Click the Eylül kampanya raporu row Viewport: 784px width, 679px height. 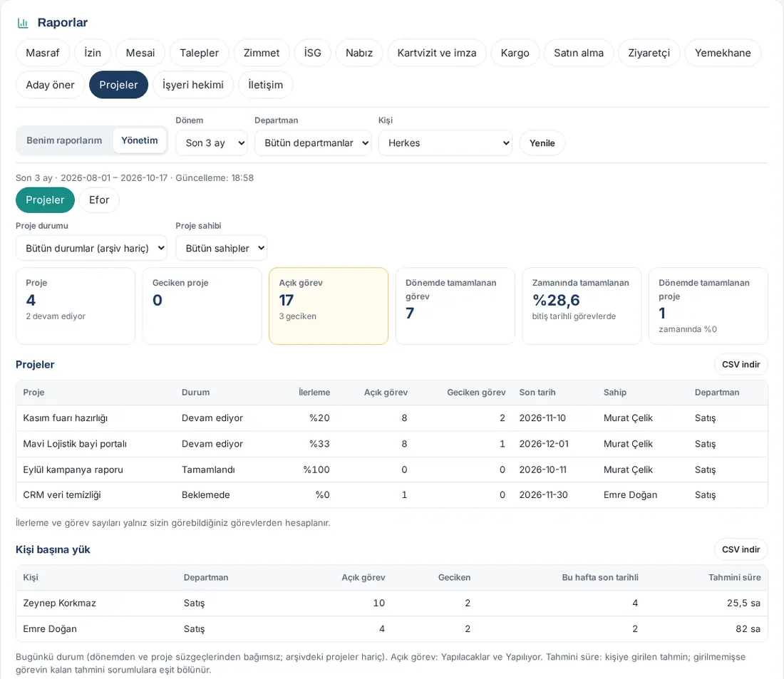(391, 470)
